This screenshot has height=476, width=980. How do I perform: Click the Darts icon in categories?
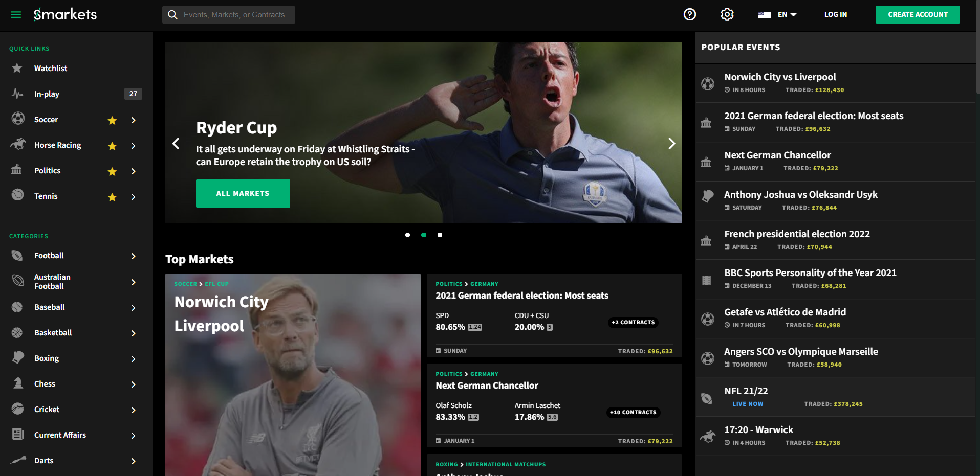18,460
